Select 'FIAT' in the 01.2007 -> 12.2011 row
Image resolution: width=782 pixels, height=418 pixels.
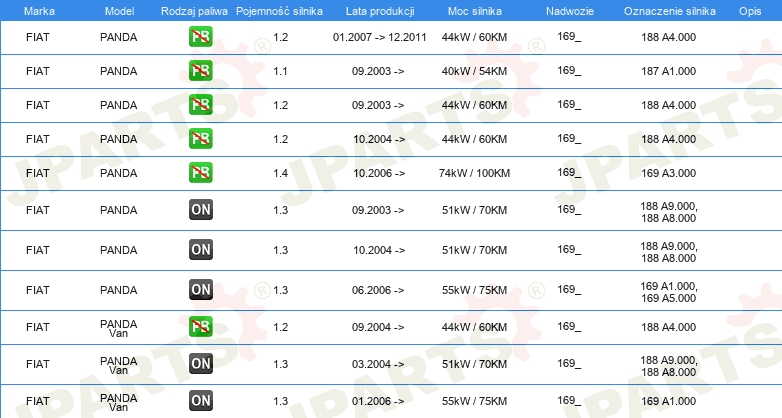38,37
